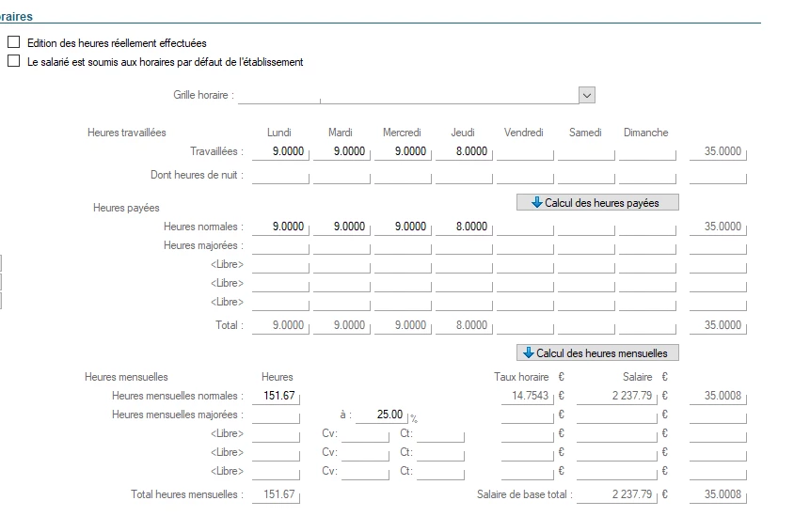Image resolution: width=794 pixels, height=532 pixels.
Task: Click the Heures travaillées section label
Action: pos(127,133)
